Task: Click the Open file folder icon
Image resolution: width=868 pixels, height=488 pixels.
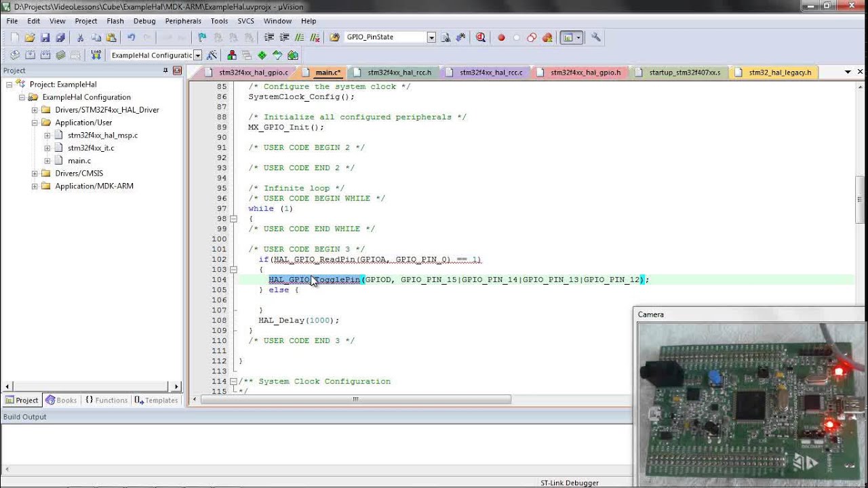Action: tap(30, 37)
